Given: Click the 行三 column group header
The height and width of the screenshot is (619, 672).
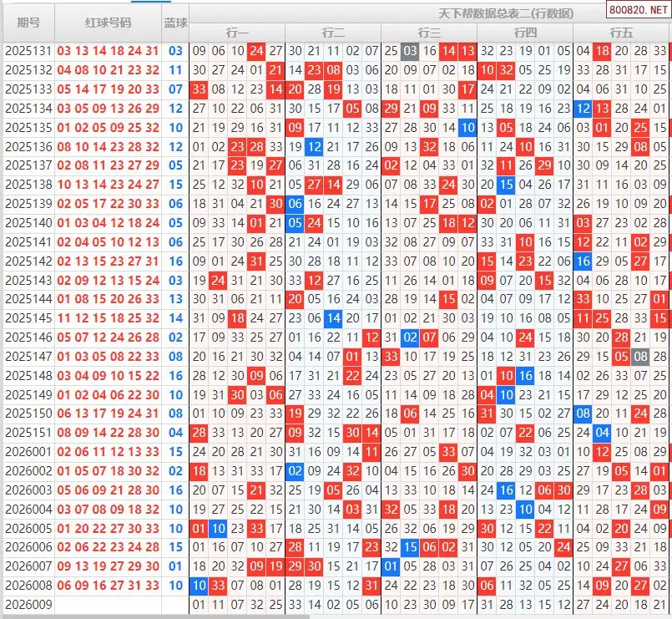Looking at the screenshot, I should point(429,33).
